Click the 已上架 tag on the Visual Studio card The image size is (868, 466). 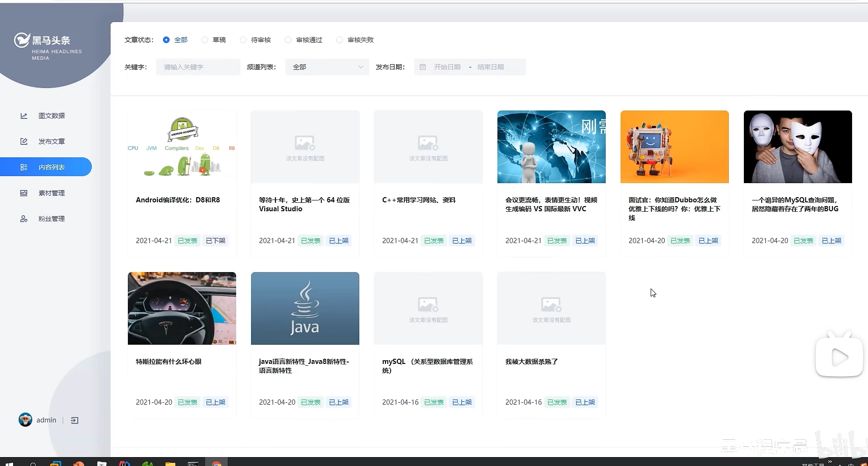[339, 241]
